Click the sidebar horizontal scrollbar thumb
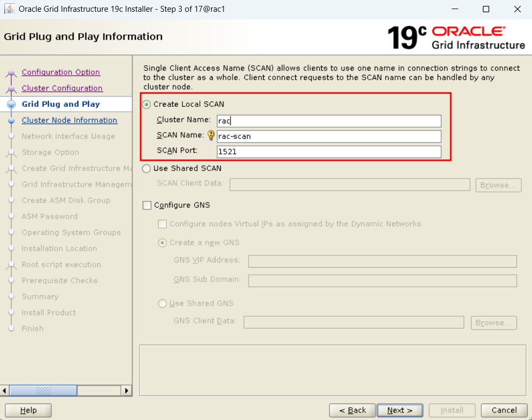This screenshot has height=420, width=532. click(x=43, y=391)
